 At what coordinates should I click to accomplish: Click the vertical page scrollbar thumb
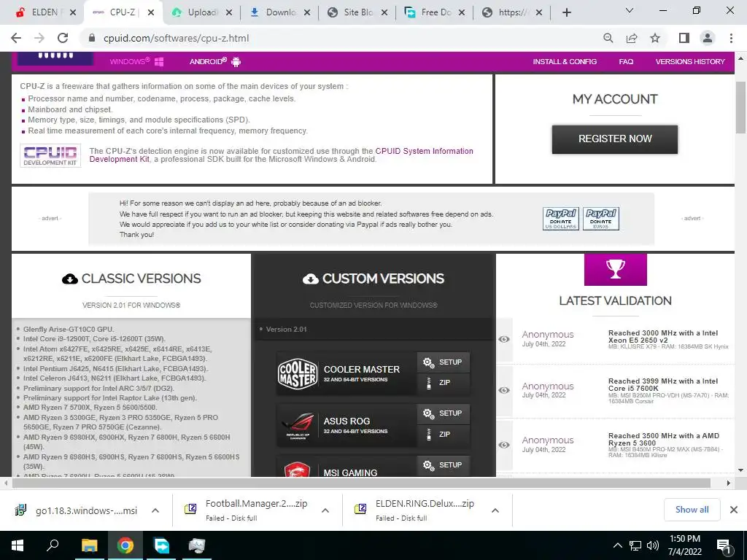click(740, 107)
